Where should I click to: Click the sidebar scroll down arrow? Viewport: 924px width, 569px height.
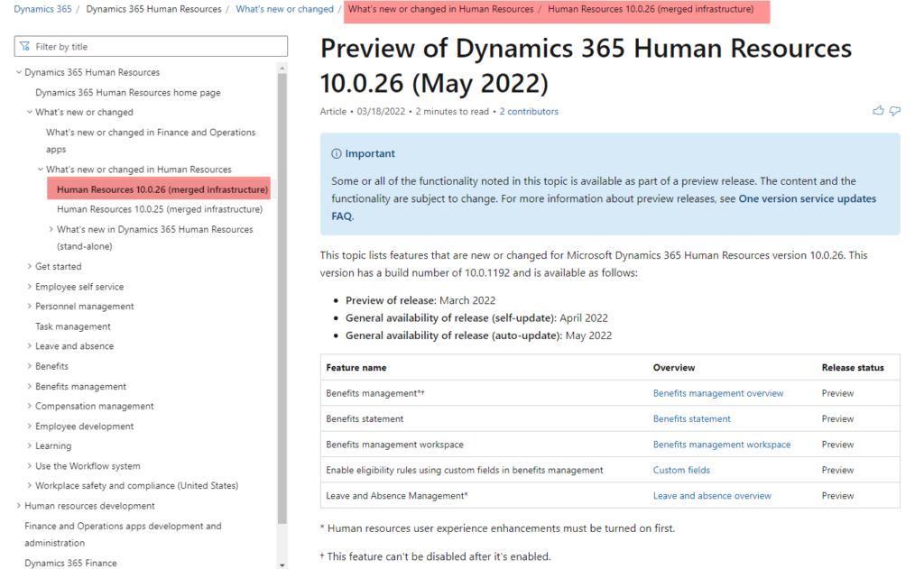click(282, 564)
